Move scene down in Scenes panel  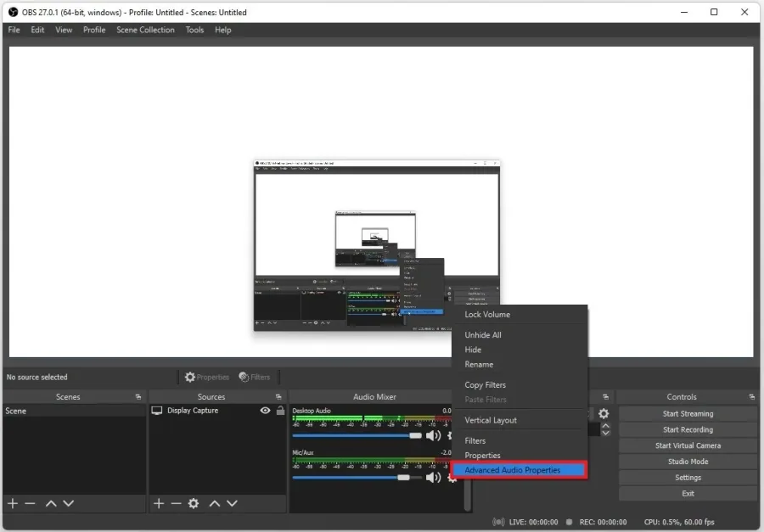click(x=68, y=503)
